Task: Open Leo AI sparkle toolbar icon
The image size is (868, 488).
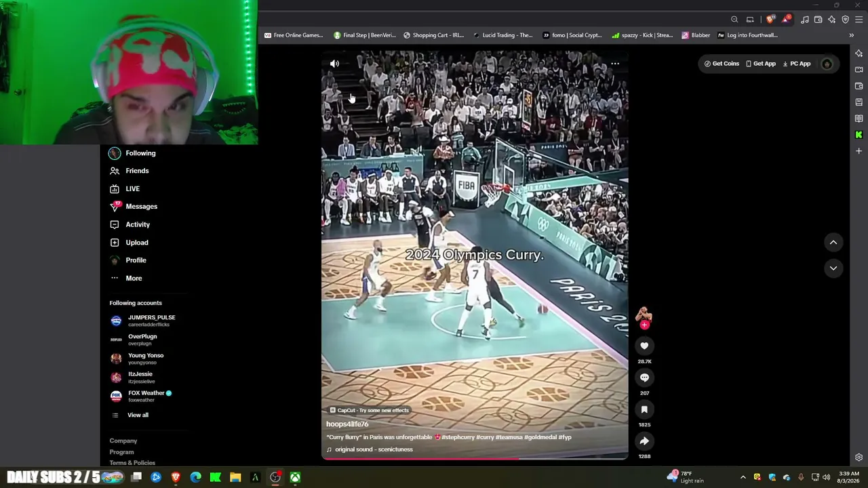Action: tap(832, 20)
